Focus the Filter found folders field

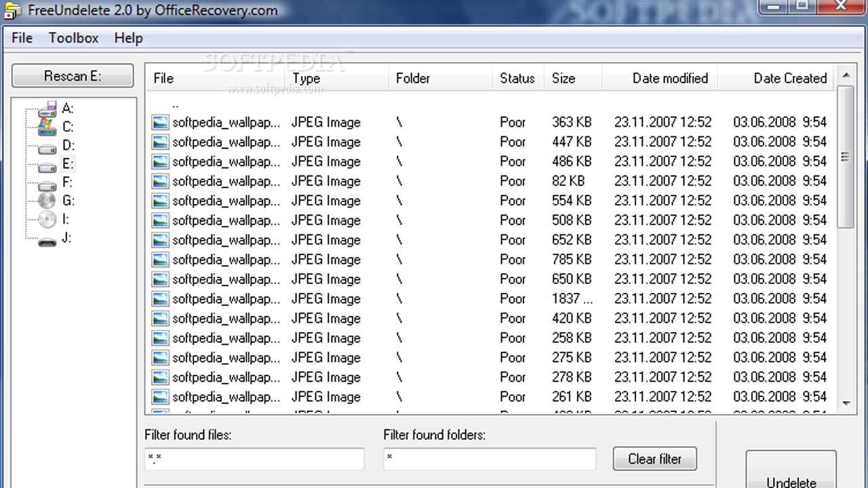(489, 459)
